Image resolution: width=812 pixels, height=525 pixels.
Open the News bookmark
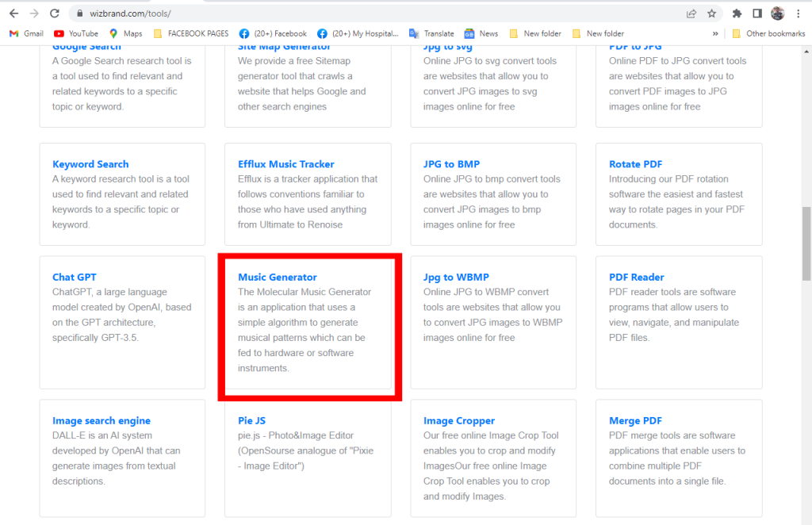coord(481,33)
